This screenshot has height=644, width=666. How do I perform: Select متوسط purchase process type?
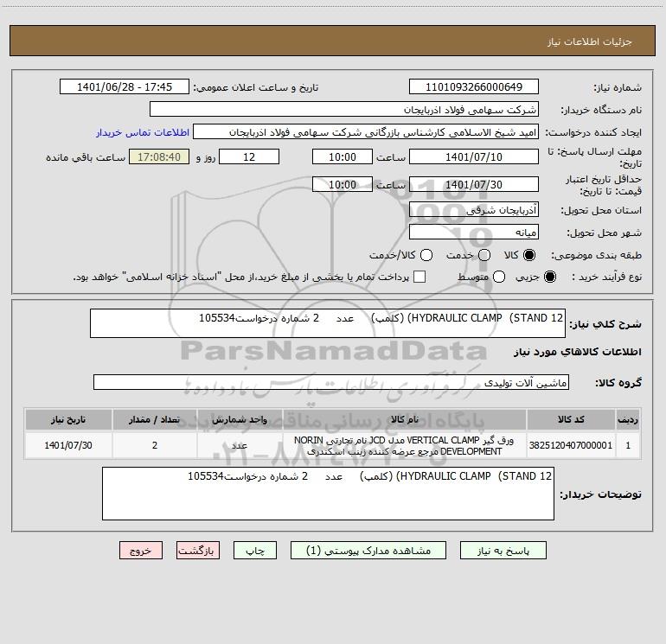(499, 277)
